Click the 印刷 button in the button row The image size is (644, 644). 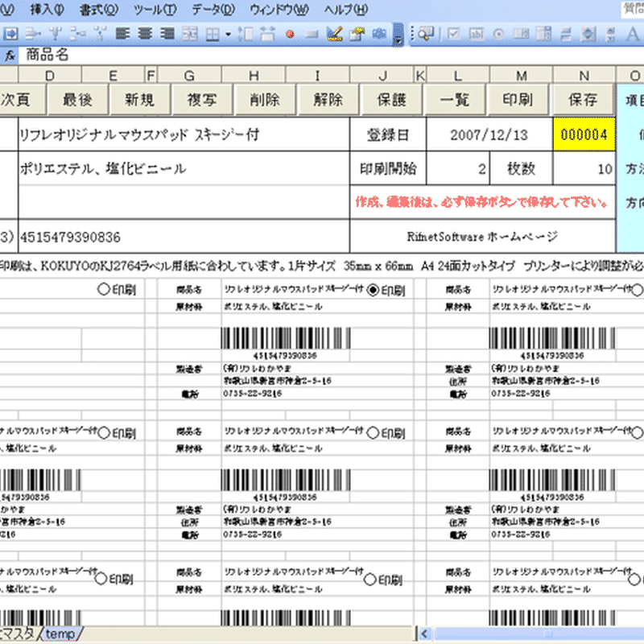(518, 99)
